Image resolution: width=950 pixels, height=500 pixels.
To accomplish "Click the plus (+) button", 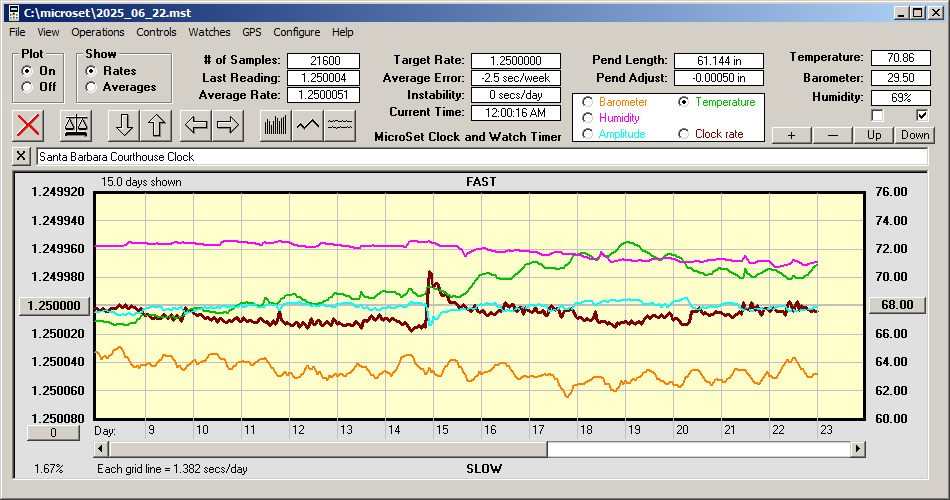I will [791, 135].
